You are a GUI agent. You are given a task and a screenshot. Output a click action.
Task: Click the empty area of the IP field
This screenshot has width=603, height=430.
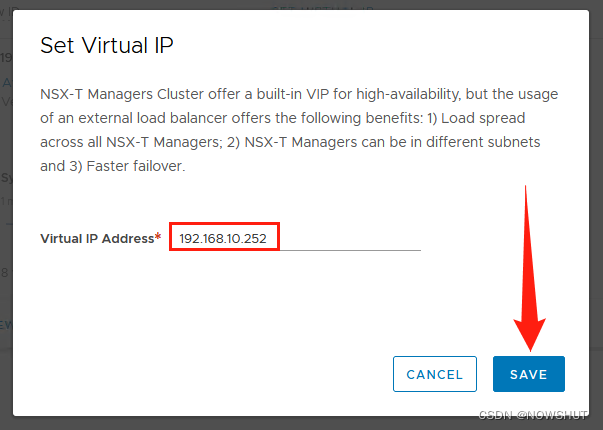coord(350,238)
